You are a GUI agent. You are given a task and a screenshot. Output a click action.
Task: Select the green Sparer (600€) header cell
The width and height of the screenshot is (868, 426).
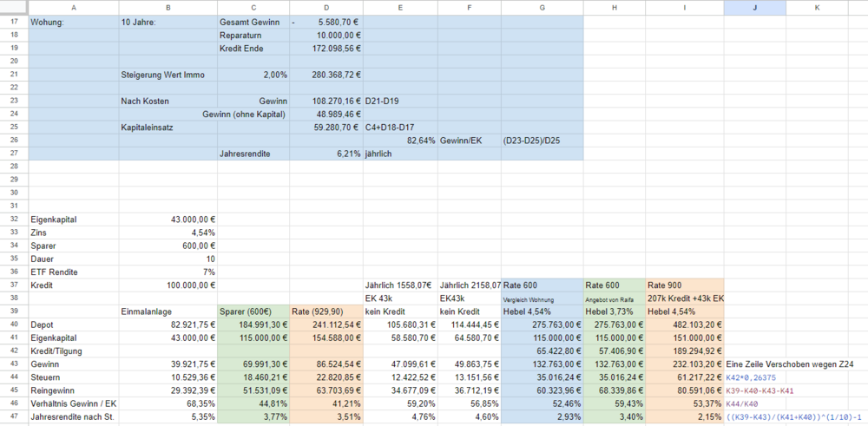coord(253,311)
